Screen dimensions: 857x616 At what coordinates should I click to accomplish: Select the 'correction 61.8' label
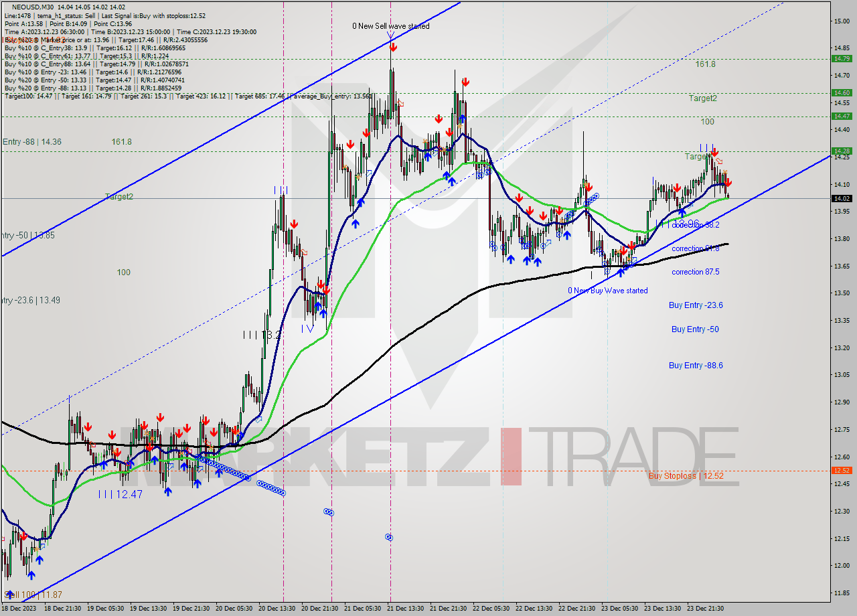coord(696,248)
